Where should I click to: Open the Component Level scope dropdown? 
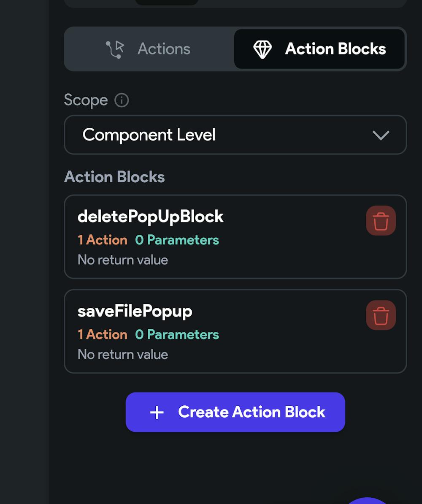[x=235, y=135]
